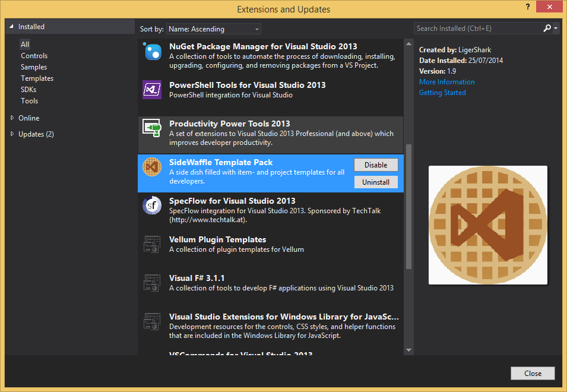The width and height of the screenshot is (567, 392).
Task: Close the window with the red X
Action: click(x=549, y=7)
